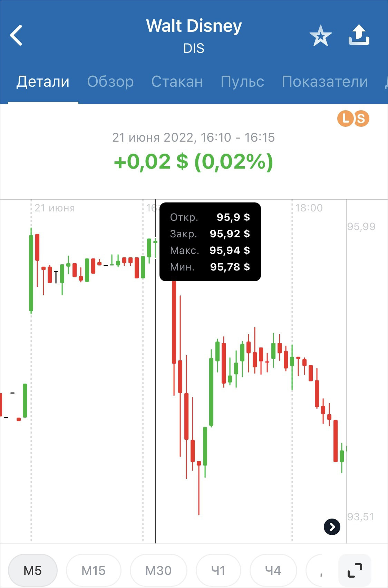Screen dimensions: 388x588
Task: Tap the orange L badge icon
Action: (345, 118)
